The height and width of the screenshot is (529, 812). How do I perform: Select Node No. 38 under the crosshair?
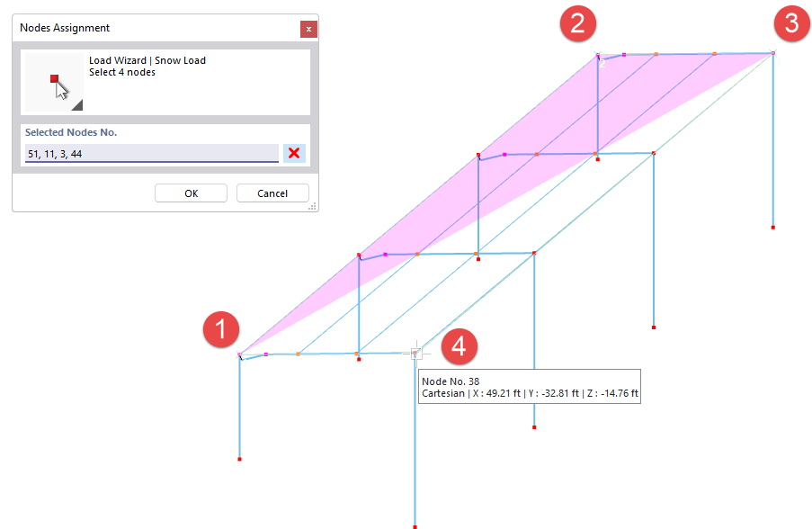[x=415, y=354]
